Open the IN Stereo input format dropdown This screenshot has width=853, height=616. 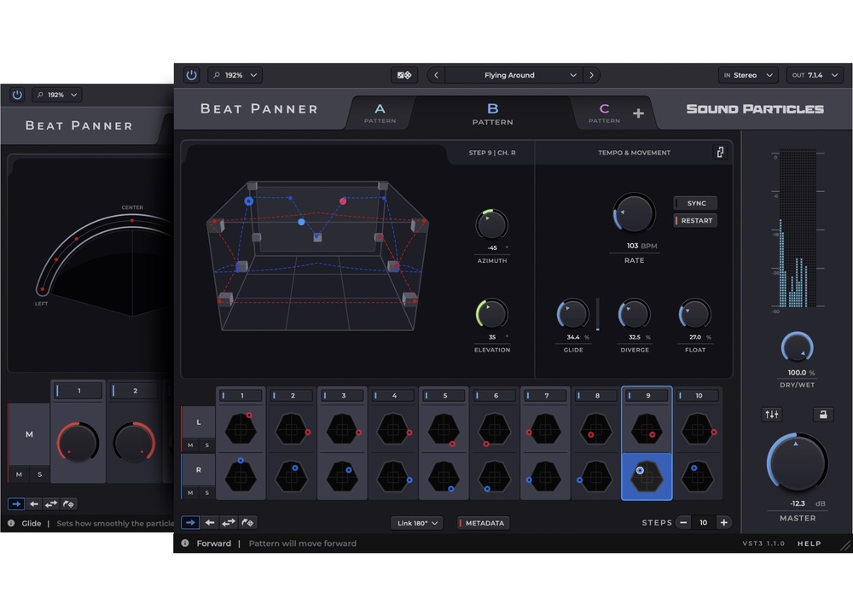point(749,75)
